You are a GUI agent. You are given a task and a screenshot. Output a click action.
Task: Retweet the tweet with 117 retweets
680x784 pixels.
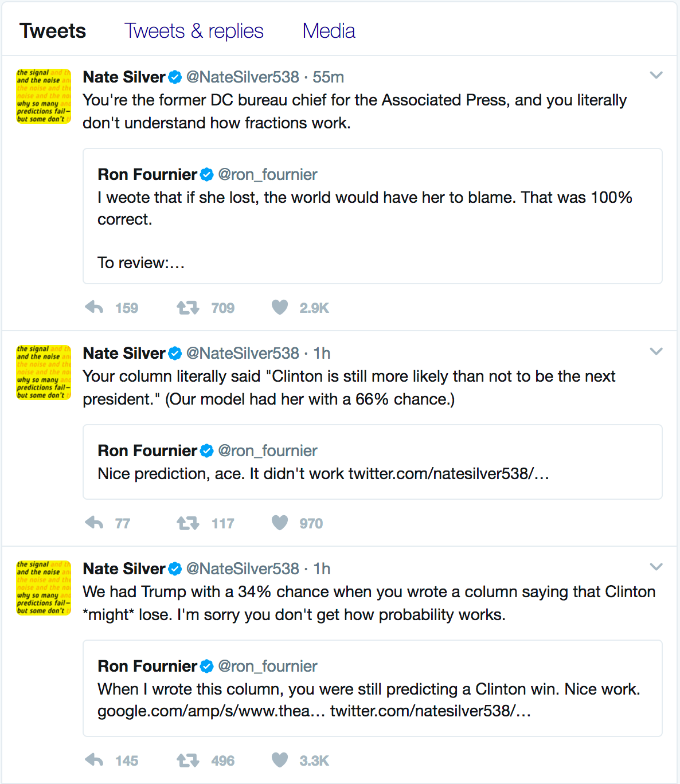click(187, 523)
